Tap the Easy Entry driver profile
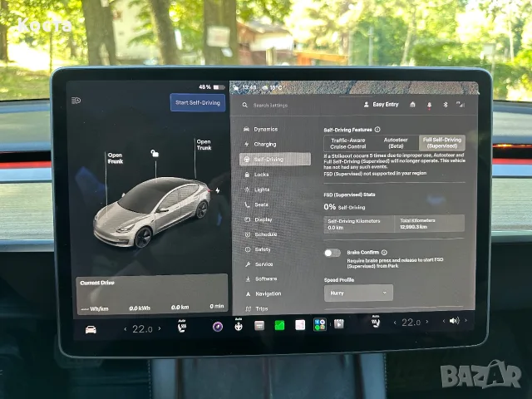This screenshot has width=532, height=399. pyautogui.click(x=381, y=105)
